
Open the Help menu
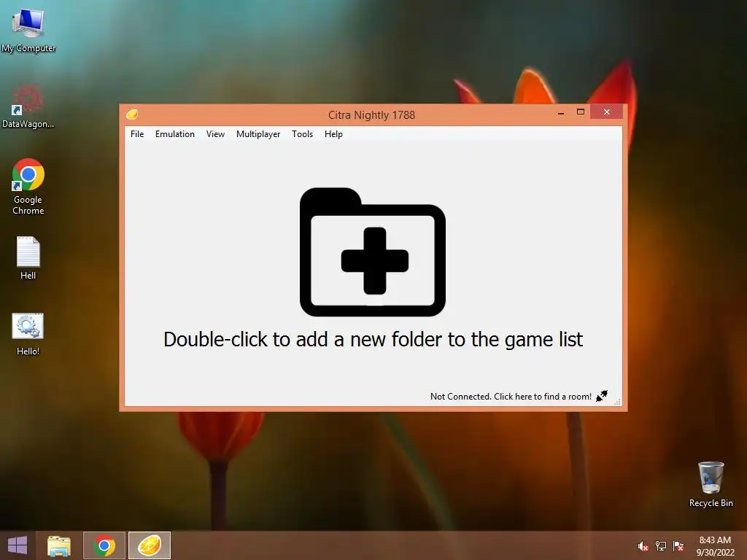(x=333, y=134)
